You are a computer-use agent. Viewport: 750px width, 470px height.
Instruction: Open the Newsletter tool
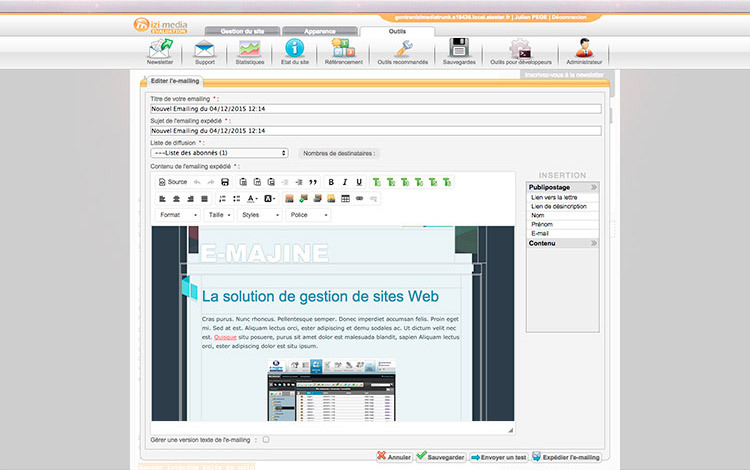point(159,50)
